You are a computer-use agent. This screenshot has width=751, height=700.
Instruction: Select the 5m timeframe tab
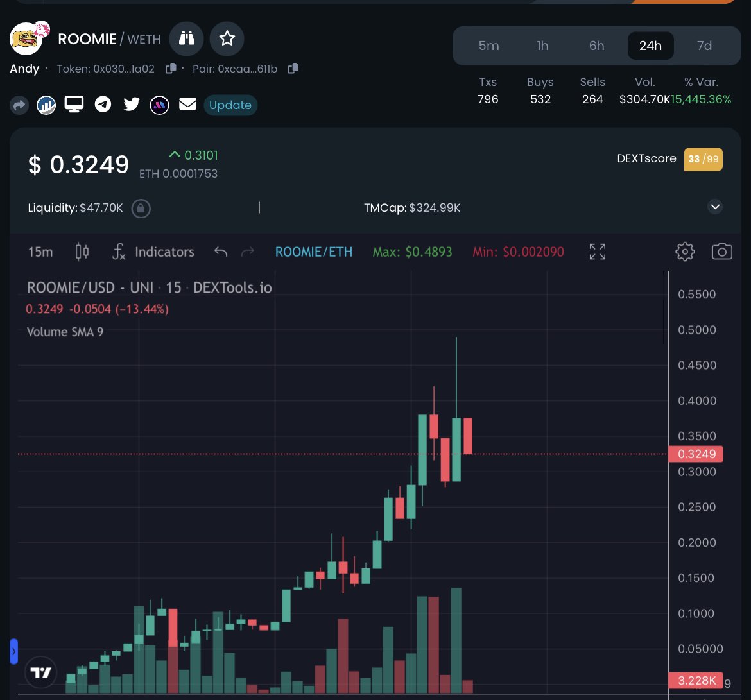click(488, 46)
